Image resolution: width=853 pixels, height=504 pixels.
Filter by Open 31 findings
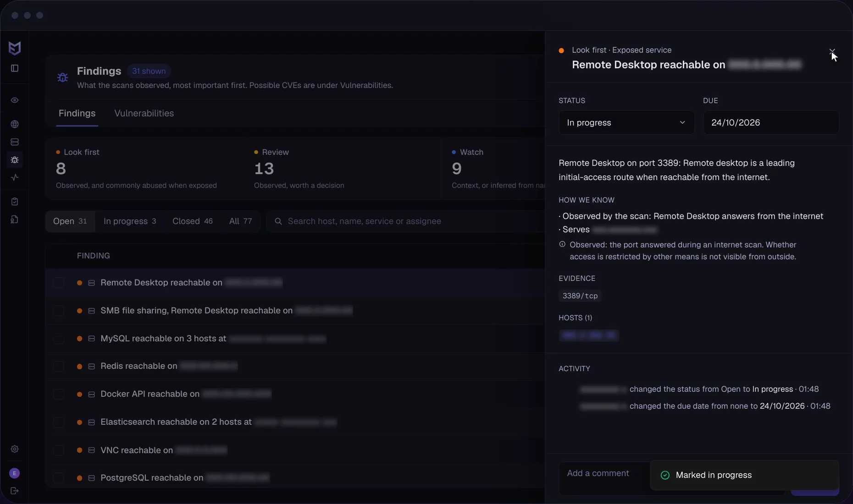70,221
